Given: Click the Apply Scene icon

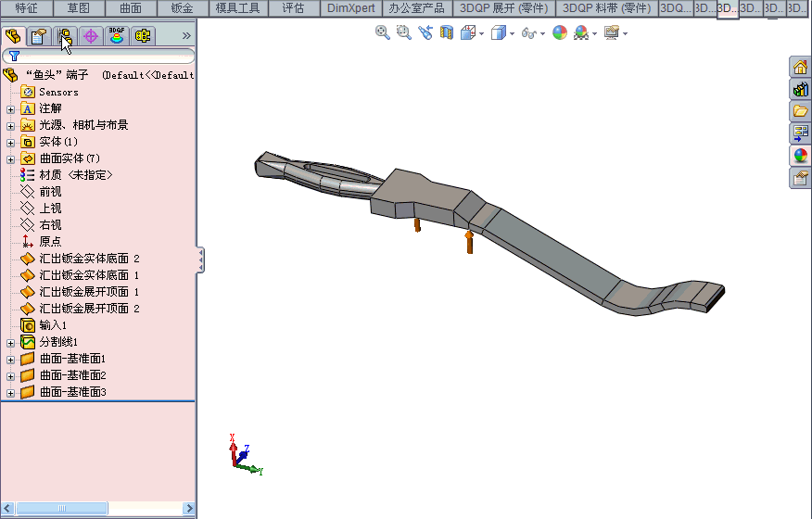Looking at the screenshot, I should [581, 33].
